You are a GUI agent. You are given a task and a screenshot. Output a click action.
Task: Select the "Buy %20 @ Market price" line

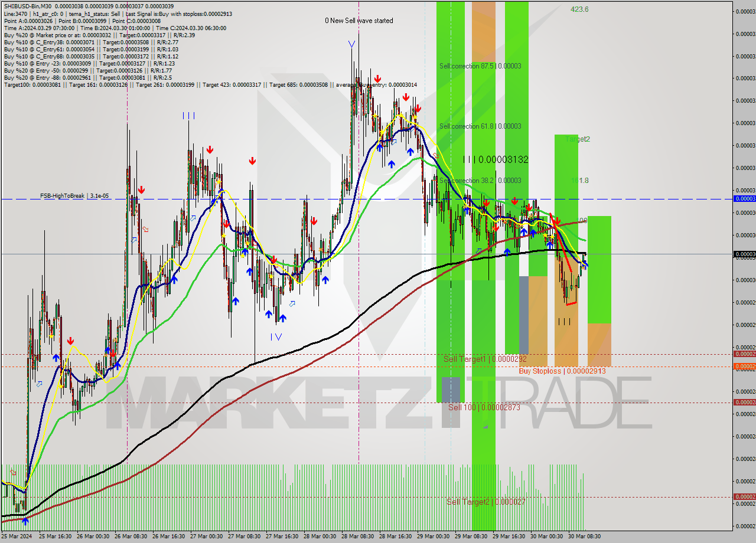[99, 35]
